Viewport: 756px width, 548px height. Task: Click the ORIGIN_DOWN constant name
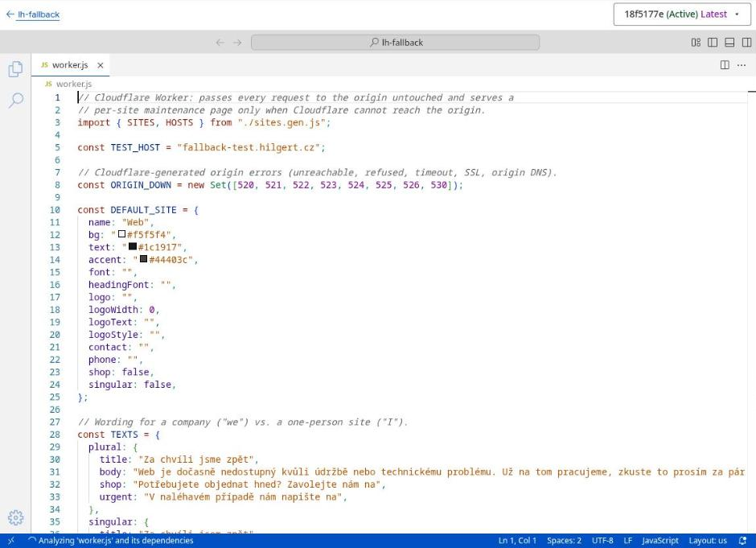point(141,185)
